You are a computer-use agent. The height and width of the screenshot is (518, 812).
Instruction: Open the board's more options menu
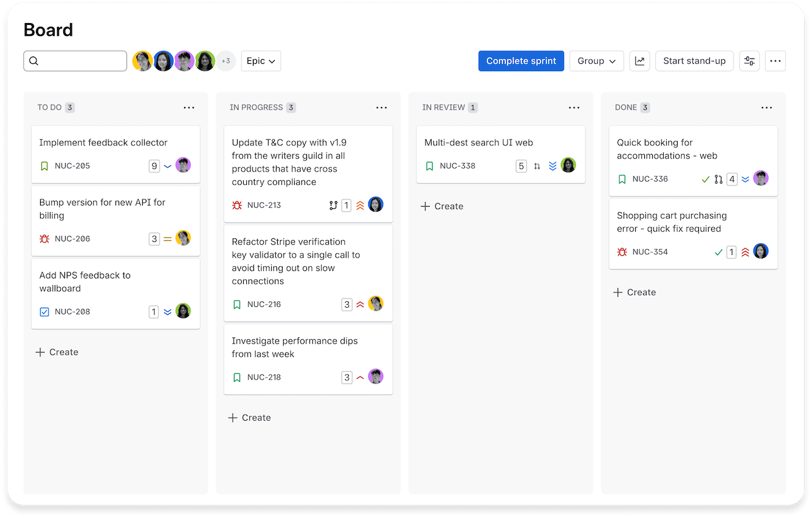point(775,61)
